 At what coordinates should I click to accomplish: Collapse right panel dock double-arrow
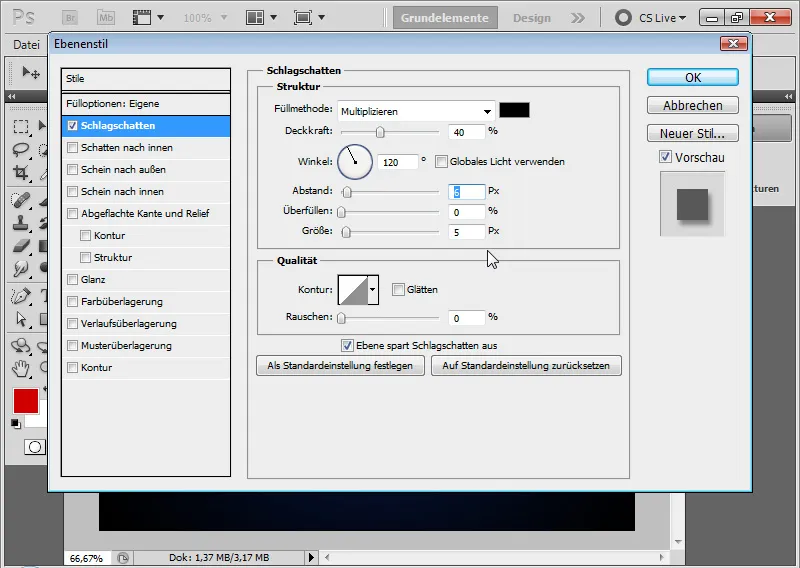tap(789, 96)
